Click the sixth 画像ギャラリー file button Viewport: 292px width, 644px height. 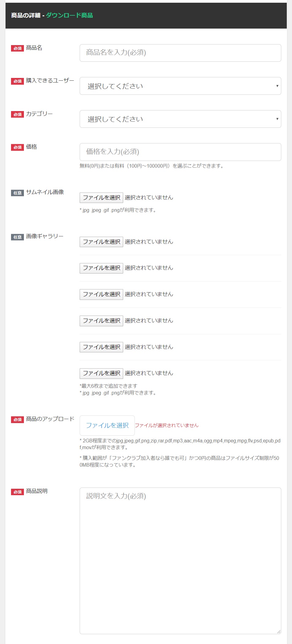point(101,373)
